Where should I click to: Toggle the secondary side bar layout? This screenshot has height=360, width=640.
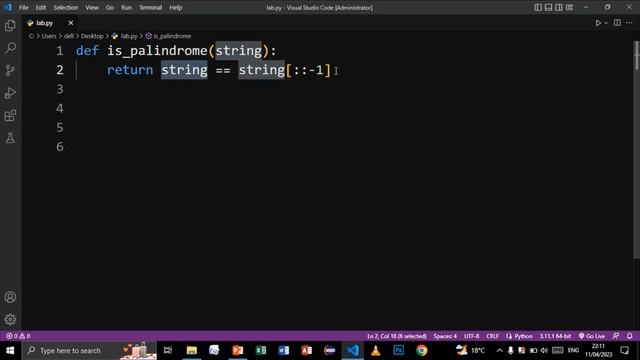tap(559, 7)
